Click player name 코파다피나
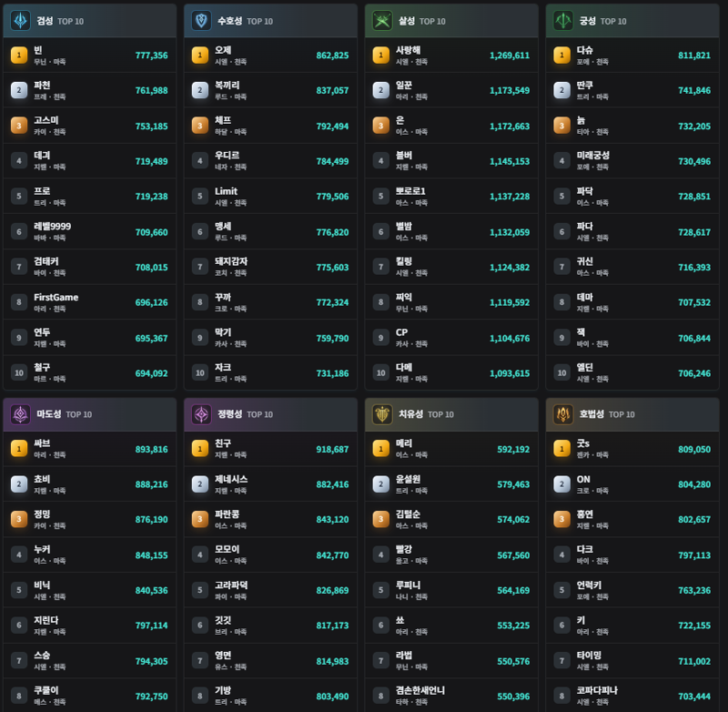 [x=597, y=690]
